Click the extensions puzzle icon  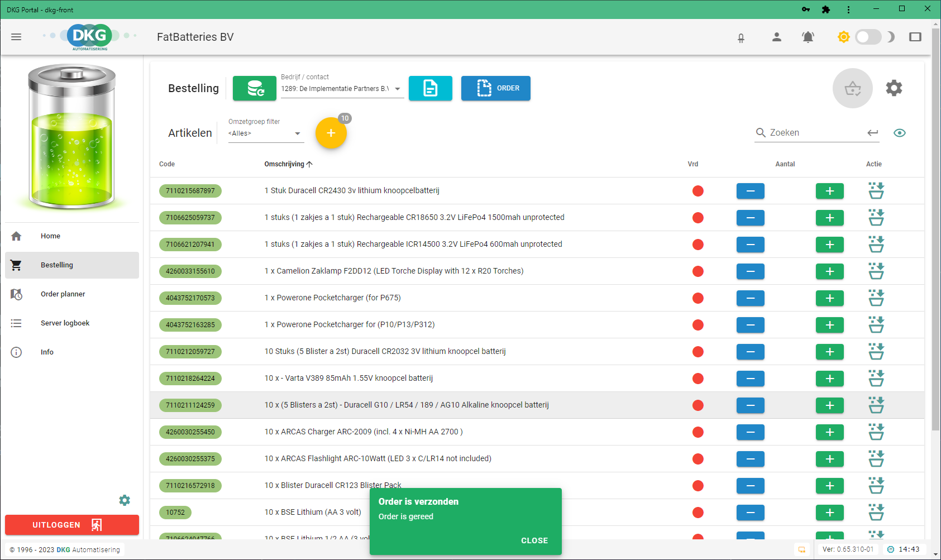tap(826, 9)
